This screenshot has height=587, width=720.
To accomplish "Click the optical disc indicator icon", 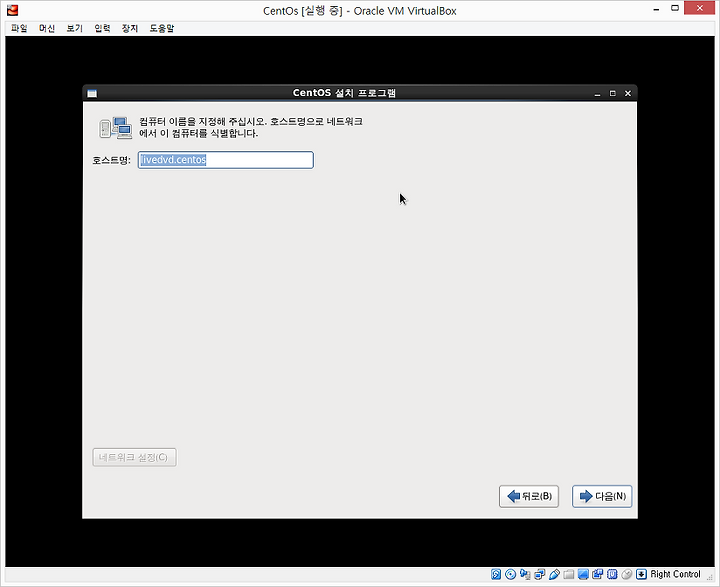I will click(x=511, y=574).
